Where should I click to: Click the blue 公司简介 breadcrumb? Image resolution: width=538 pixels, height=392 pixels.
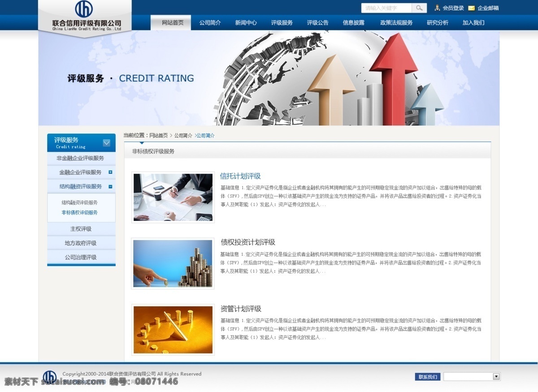[x=205, y=135]
